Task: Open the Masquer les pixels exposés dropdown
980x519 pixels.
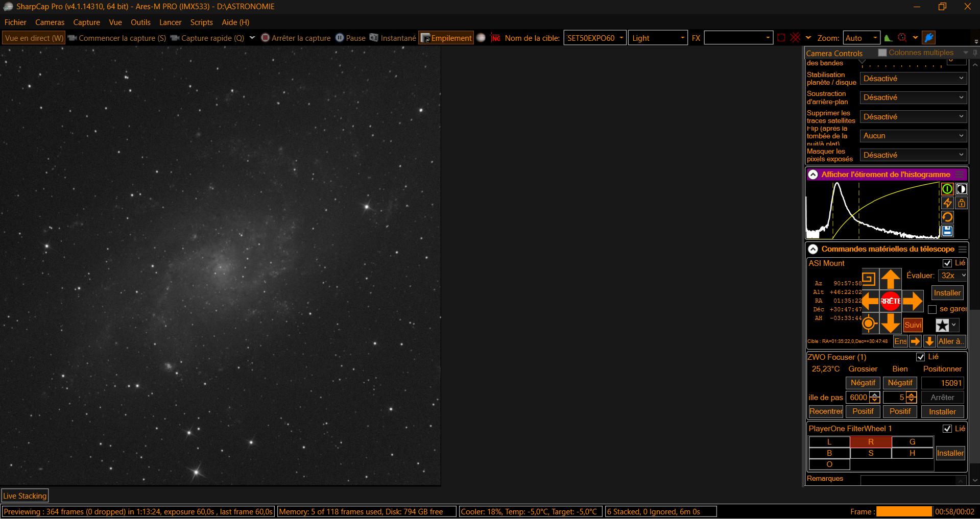Action: (x=914, y=155)
